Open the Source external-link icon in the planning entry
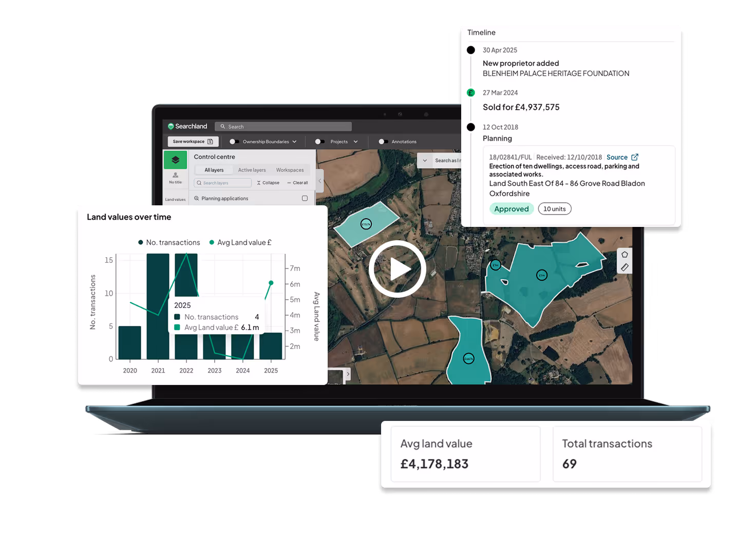The image size is (756, 539). tap(635, 157)
